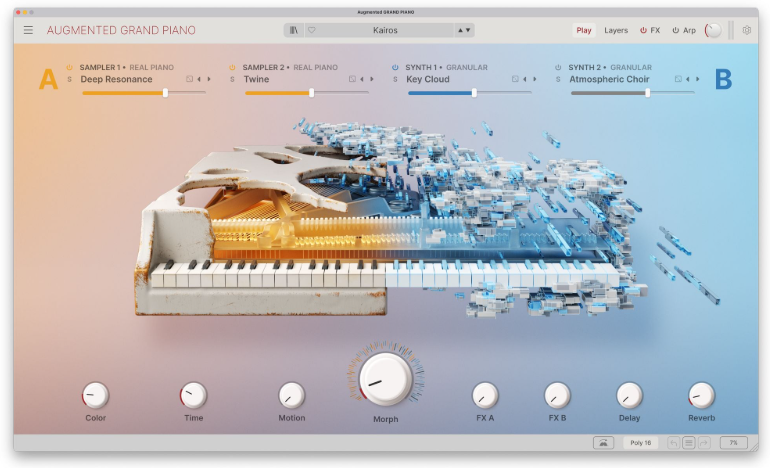
Task: Open the undo history list icon
Action: [x=688, y=443]
